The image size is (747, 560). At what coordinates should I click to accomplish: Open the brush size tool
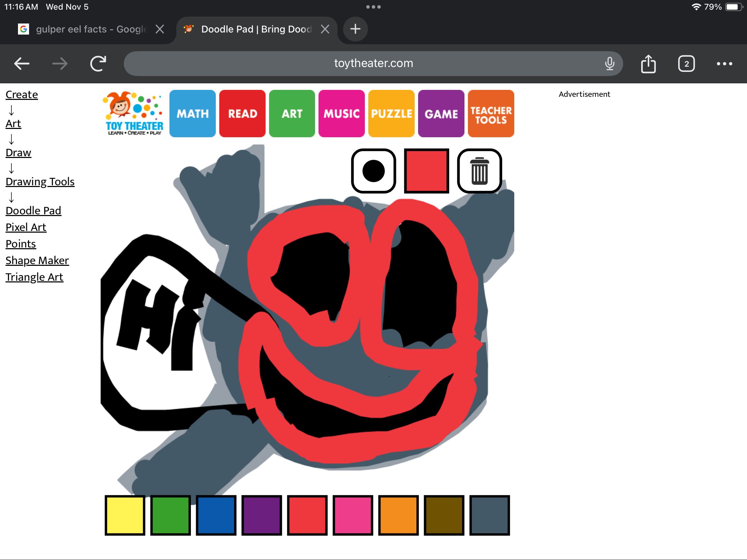point(373,171)
